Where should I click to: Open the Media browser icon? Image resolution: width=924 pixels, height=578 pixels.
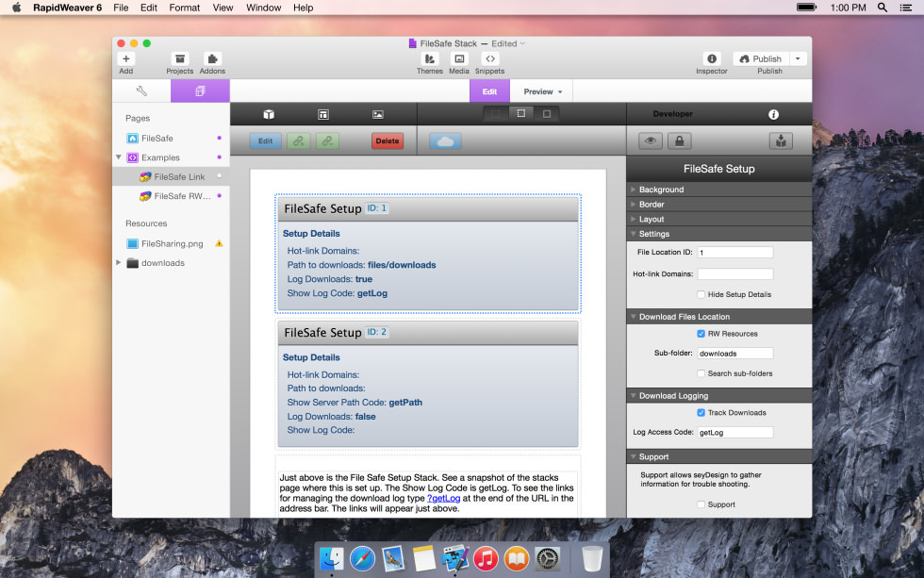[x=459, y=58]
